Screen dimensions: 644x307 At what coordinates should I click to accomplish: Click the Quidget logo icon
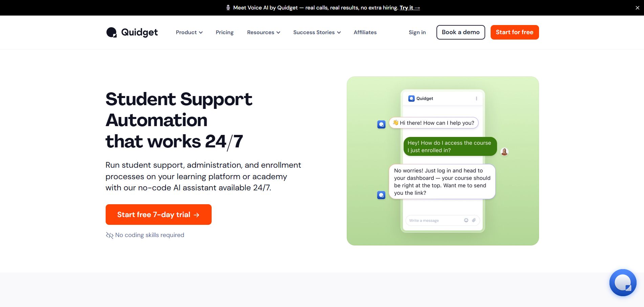coord(111,32)
